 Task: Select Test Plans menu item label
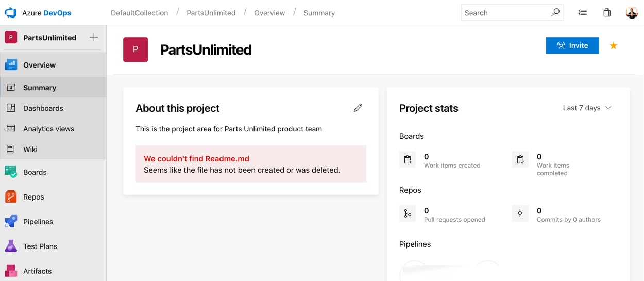point(40,246)
